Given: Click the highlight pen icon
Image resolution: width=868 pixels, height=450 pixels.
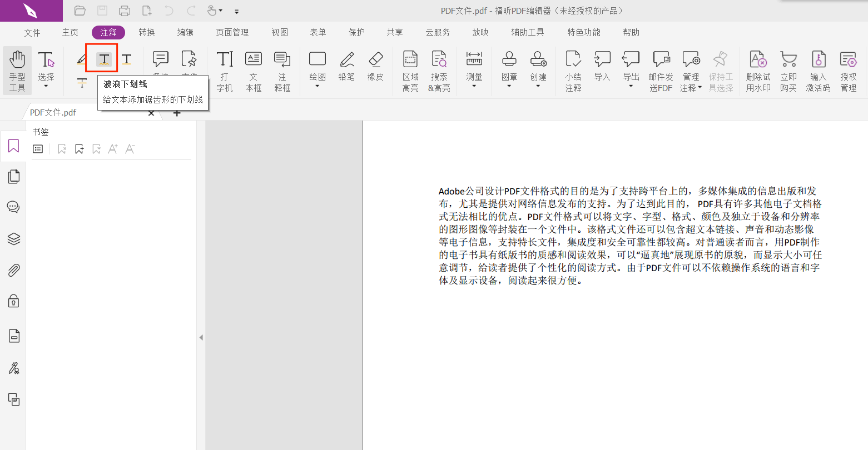Looking at the screenshot, I should 82,59.
